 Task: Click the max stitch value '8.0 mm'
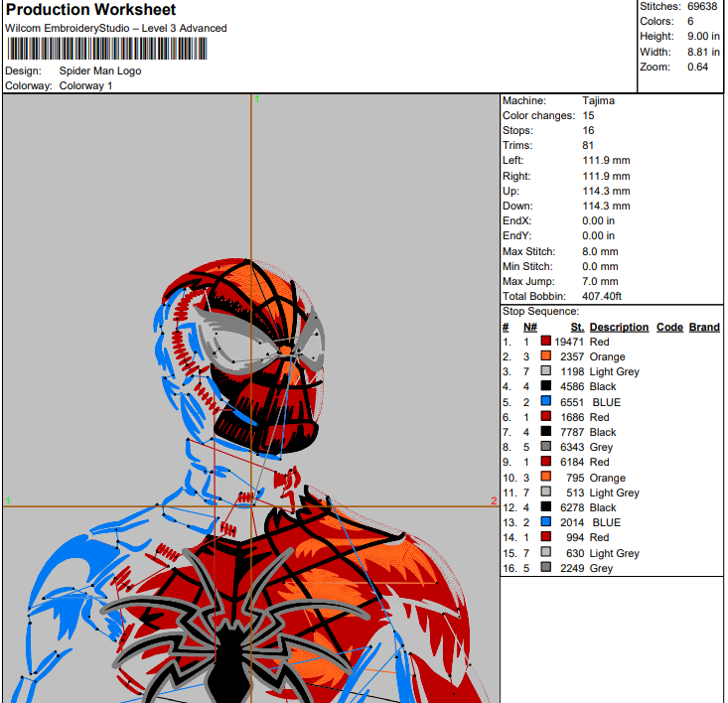click(600, 251)
